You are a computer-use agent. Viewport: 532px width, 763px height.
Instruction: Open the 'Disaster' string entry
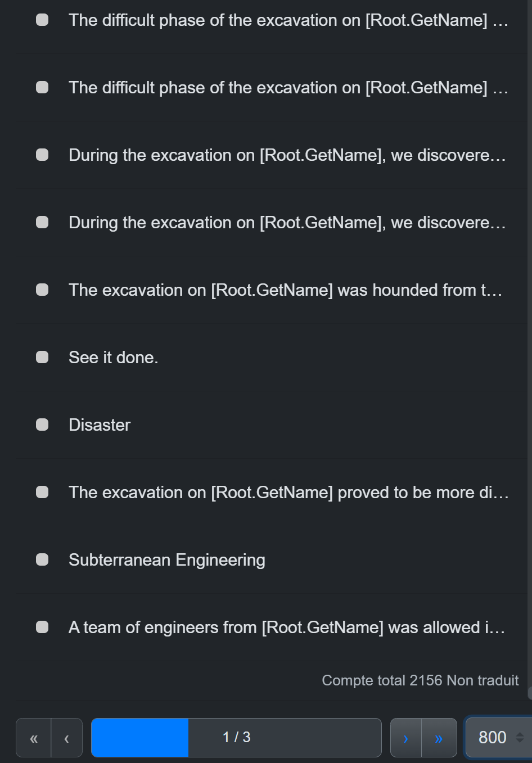pos(100,425)
